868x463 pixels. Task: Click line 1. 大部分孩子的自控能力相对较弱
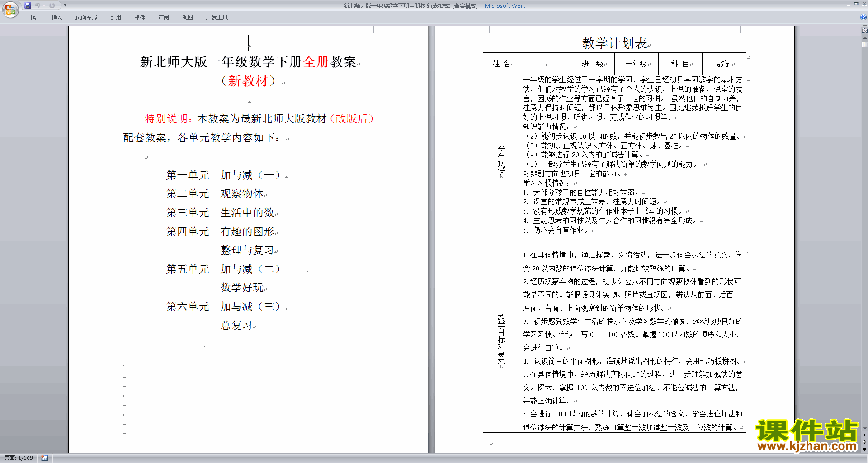[x=581, y=193]
